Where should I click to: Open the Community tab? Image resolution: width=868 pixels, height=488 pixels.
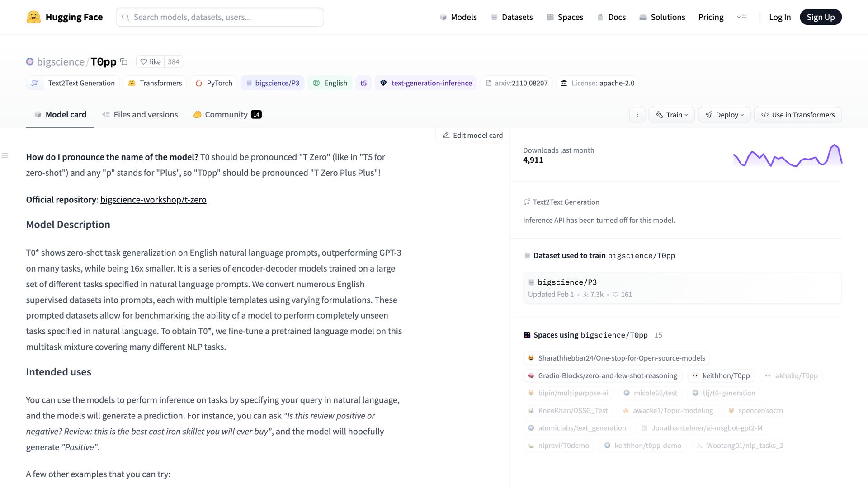(x=227, y=115)
